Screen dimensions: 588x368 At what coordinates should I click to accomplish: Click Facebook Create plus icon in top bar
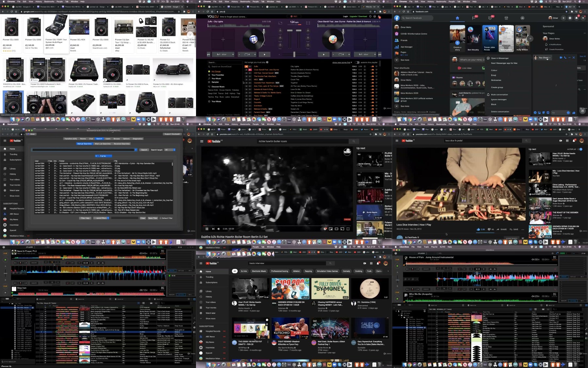(564, 18)
